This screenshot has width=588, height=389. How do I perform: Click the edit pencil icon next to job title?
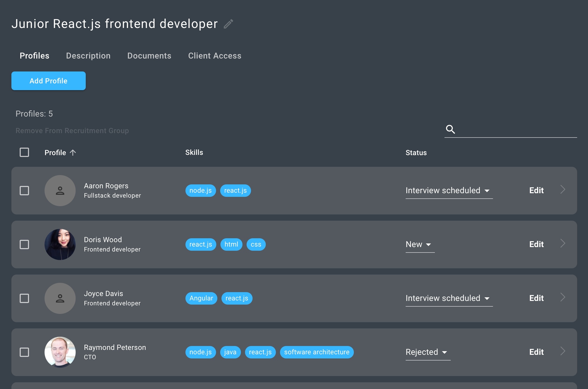[229, 24]
